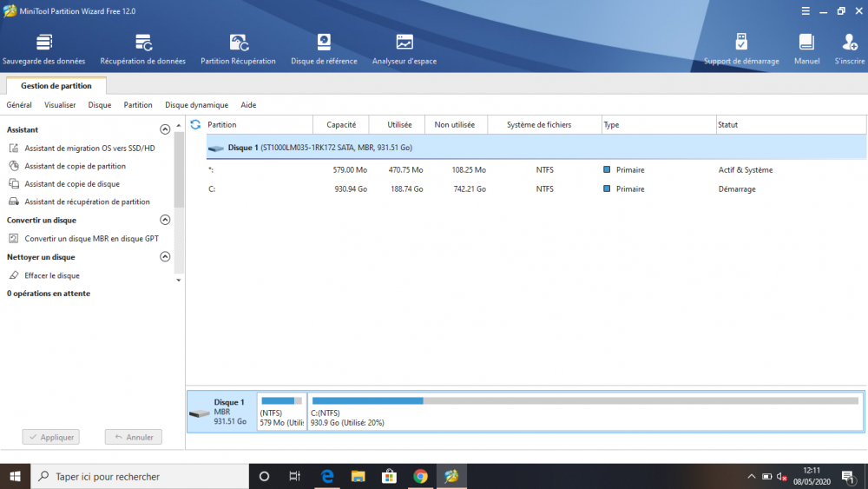This screenshot has height=489, width=868.
Task: Open Partition Récupération wizard
Action: (238, 49)
